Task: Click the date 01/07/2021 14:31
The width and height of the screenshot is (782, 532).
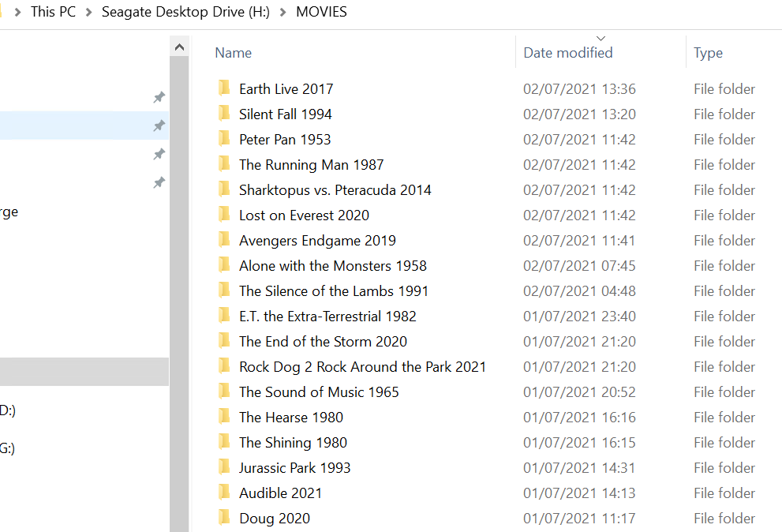Action: tap(579, 467)
